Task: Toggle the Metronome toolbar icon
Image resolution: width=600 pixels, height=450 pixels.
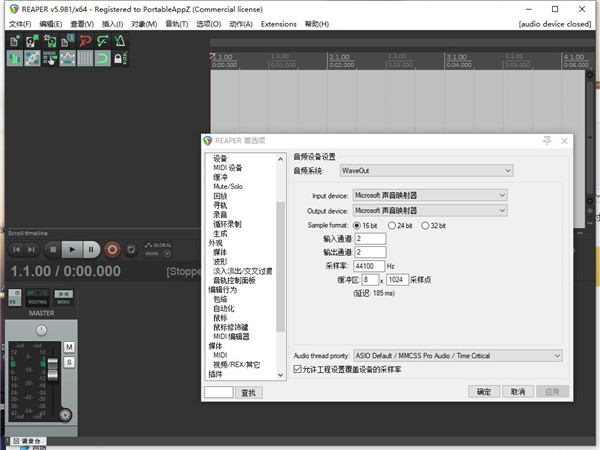Action: click(120, 41)
